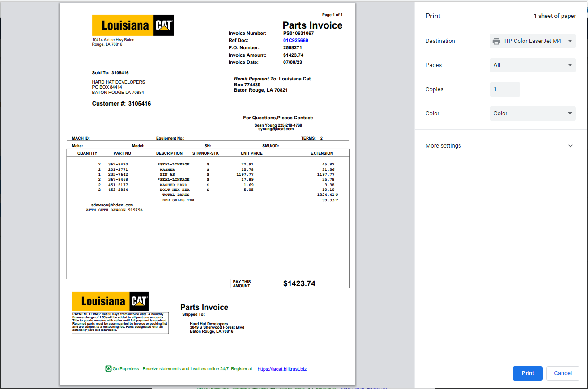This screenshot has width=588, height=389.
Task: Click HARD HAT DEVELOPERS sold-to name
Action: [119, 82]
